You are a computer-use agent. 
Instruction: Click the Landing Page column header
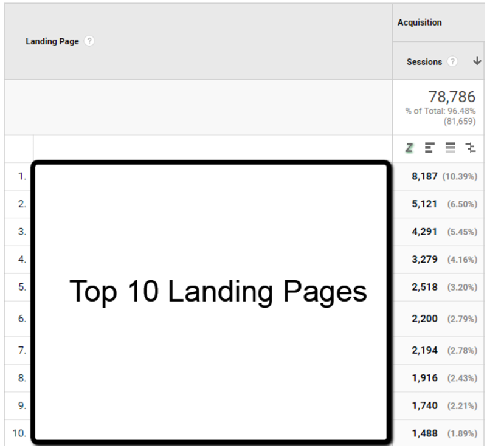52,41
